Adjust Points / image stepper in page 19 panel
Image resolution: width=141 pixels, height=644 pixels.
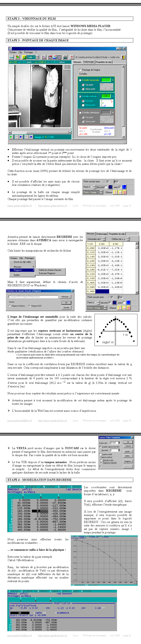pyautogui.click(x=101, y=192)
